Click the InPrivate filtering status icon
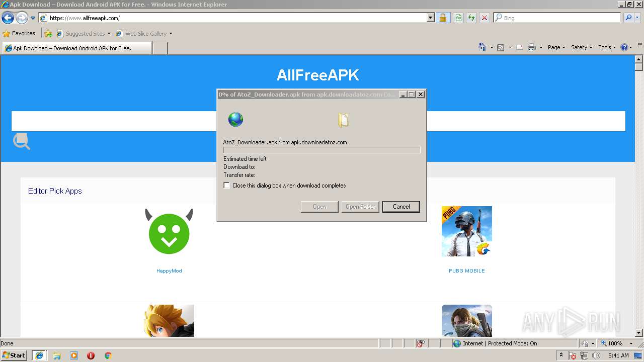The width and height of the screenshot is (644, 362). click(x=421, y=343)
